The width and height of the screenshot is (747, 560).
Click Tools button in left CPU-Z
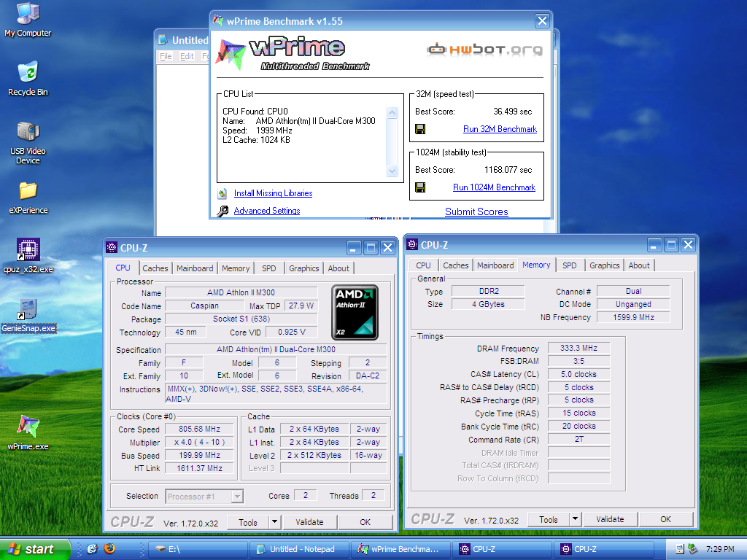coord(248,522)
